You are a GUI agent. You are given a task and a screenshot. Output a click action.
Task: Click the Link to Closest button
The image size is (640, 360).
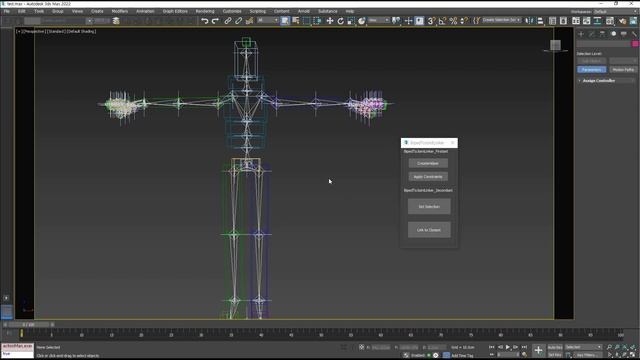(429, 230)
